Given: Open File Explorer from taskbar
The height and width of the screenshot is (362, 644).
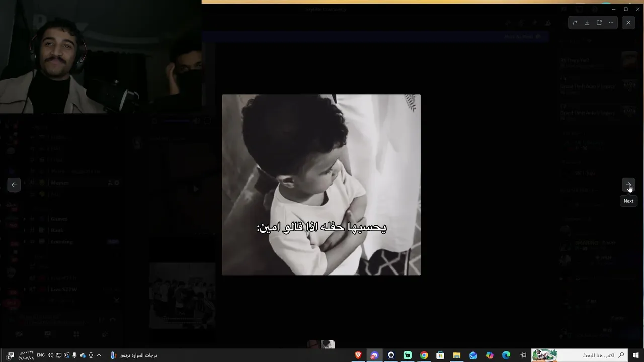Looking at the screenshot, I should [x=457, y=355].
